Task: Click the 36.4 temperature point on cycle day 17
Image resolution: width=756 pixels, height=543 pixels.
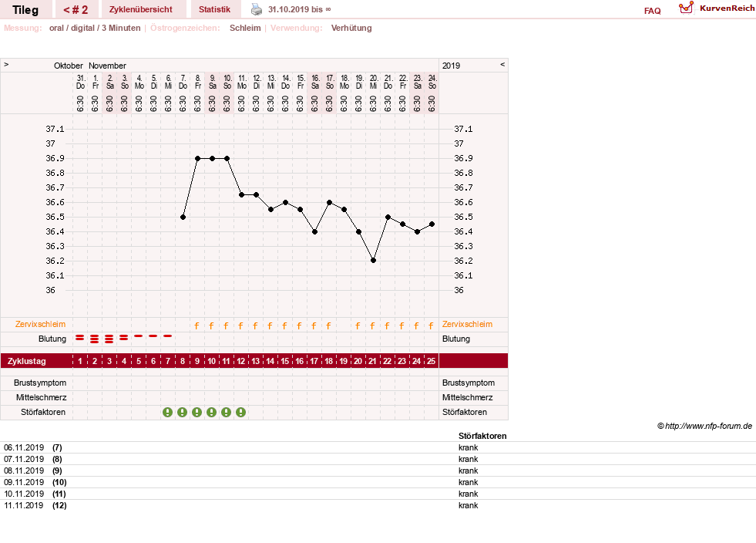Action: (x=315, y=231)
